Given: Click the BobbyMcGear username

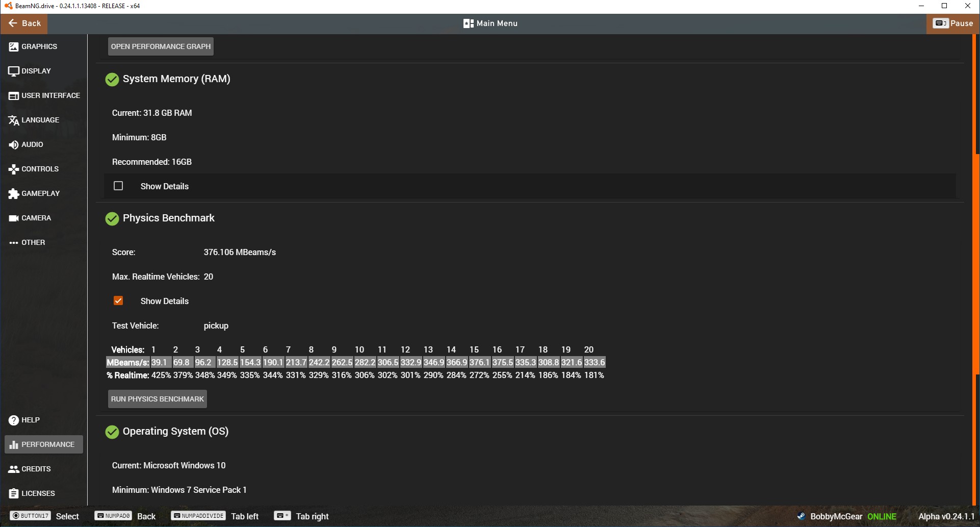Looking at the screenshot, I should pos(836,516).
